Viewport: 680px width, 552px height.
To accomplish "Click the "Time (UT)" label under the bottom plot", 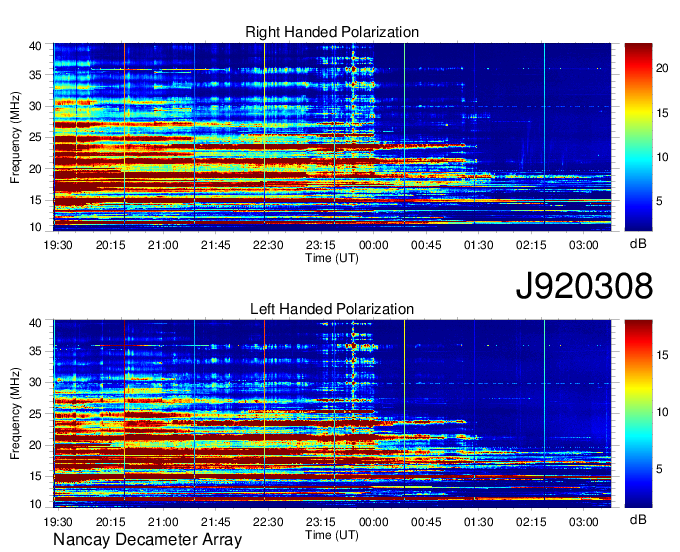I will point(332,535).
